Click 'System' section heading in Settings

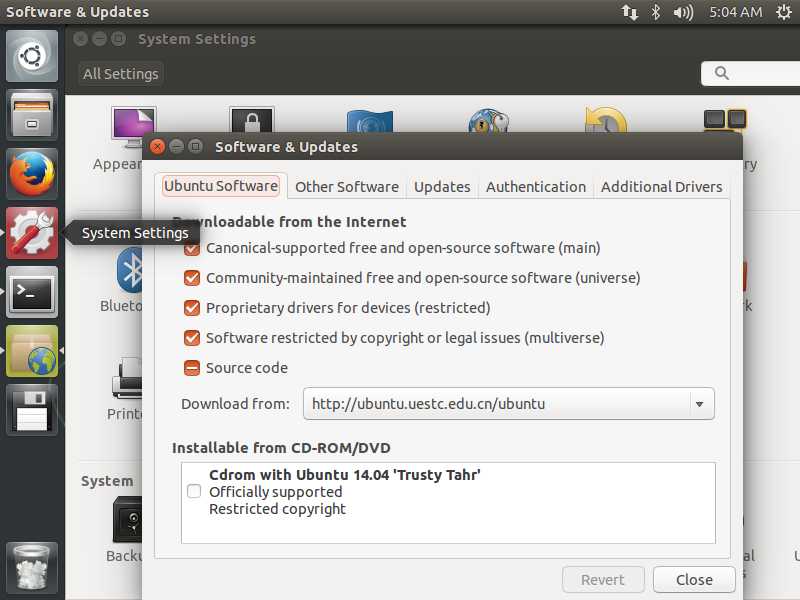[107, 481]
